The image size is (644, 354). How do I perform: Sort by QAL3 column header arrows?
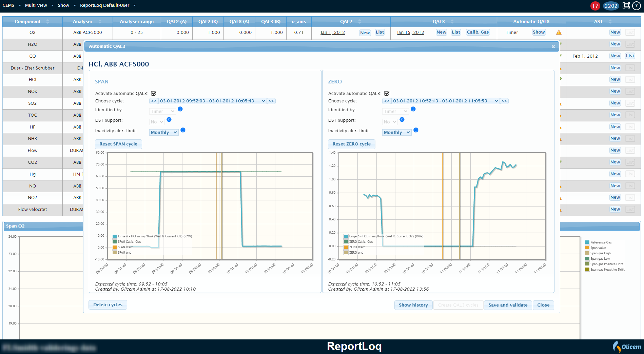click(x=452, y=22)
